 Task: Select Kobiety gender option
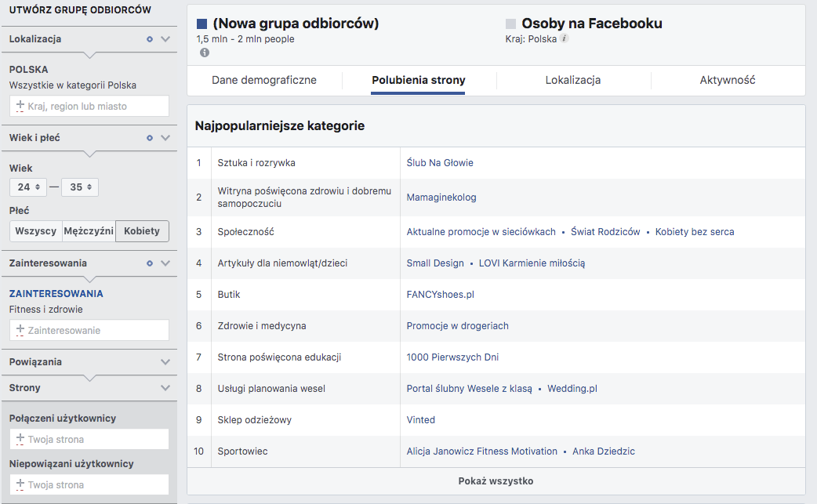pyautogui.click(x=142, y=231)
